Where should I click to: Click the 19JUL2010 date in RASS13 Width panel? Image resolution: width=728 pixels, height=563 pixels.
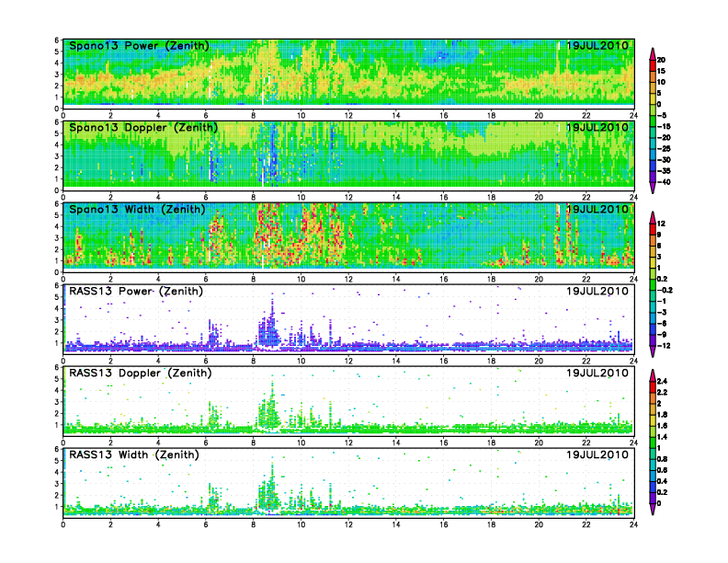597,454
